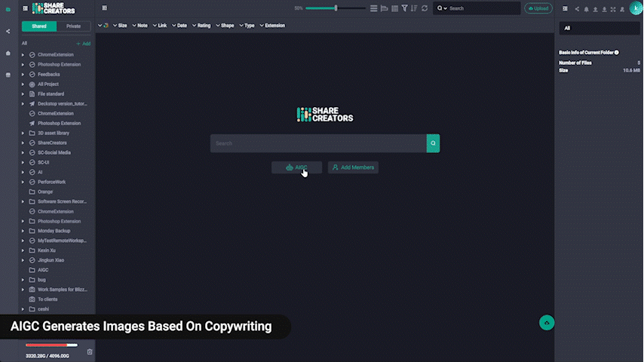Switch to table grid view icon
644x362 pixels.
pos(394,8)
